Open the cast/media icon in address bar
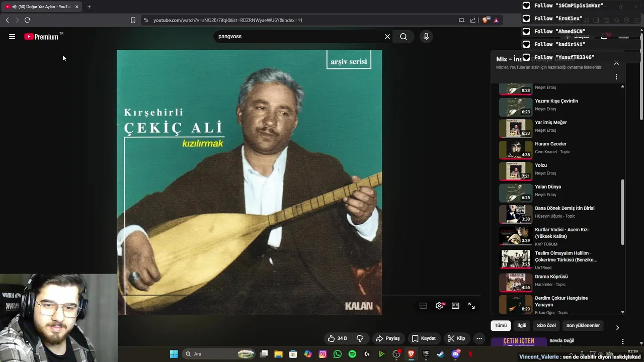The width and height of the screenshot is (644, 362). tap(461, 20)
